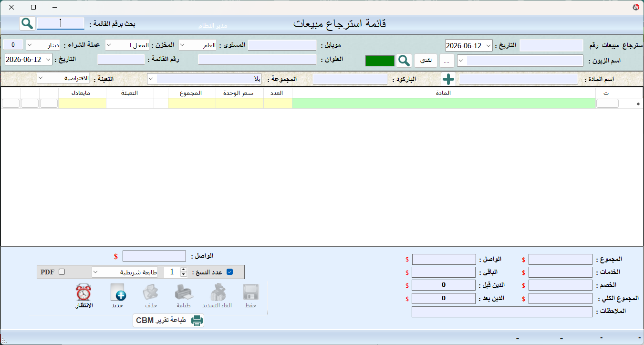Toggle the number of copies (عدد النسخ) checkbox
Image resolution: width=644 pixels, height=345 pixels.
[230, 272]
